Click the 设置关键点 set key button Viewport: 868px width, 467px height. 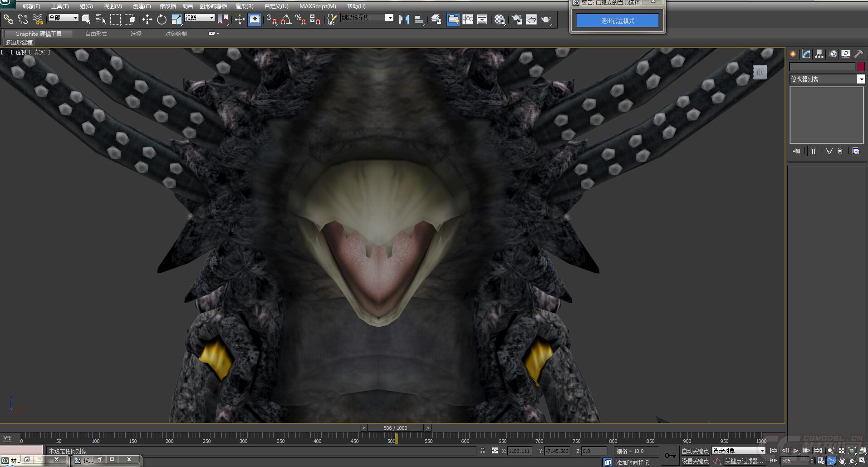click(695, 461)
